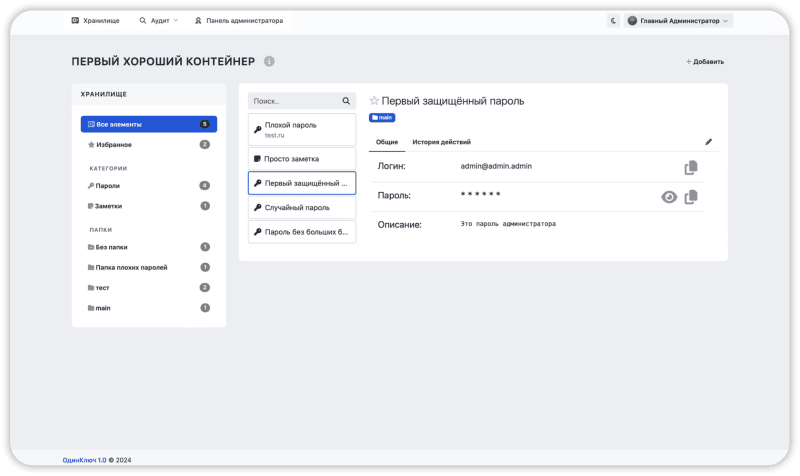Click the search magnifier icon
Image resolution: width=800 pixels, height=476 pixels.
click(x=346, y=101)
